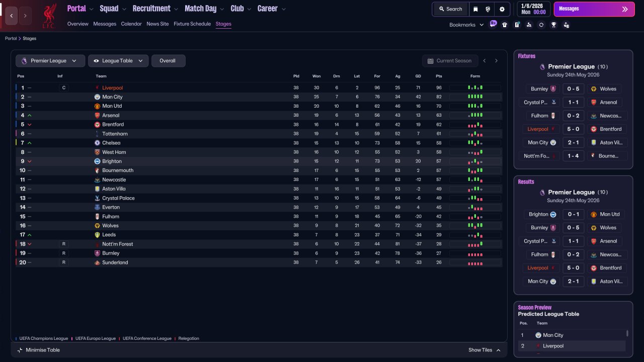Viewport: 644px width, 362px height.
Task: Click Nott'm Forest form guide bars
Action: [x=475, y=244]
